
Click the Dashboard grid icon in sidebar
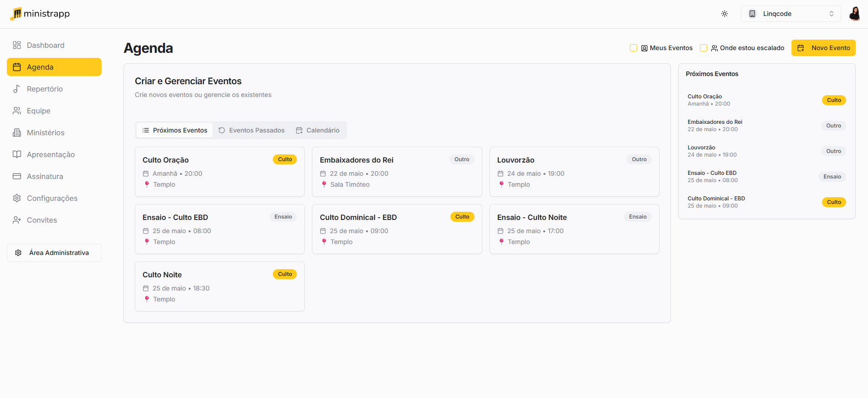pos(17,45)
